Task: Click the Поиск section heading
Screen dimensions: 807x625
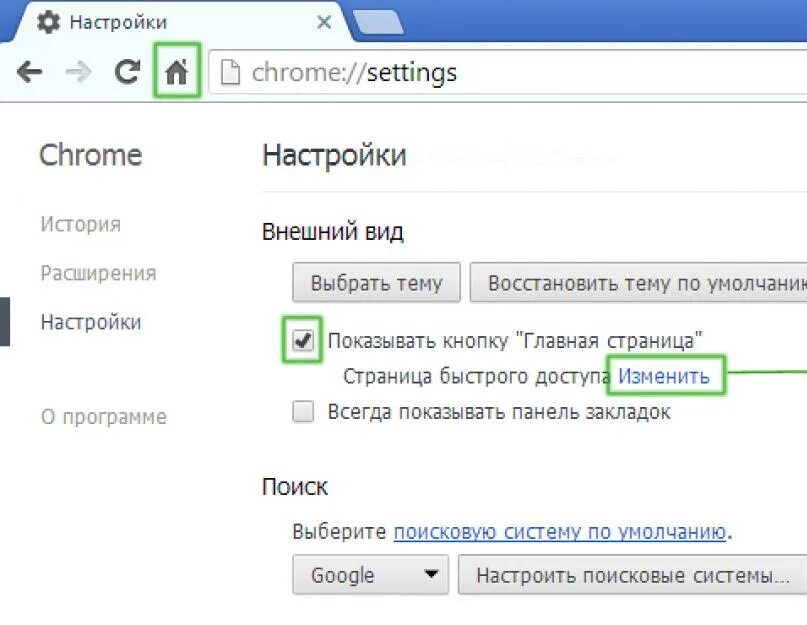Action: (x=294, y=487)
